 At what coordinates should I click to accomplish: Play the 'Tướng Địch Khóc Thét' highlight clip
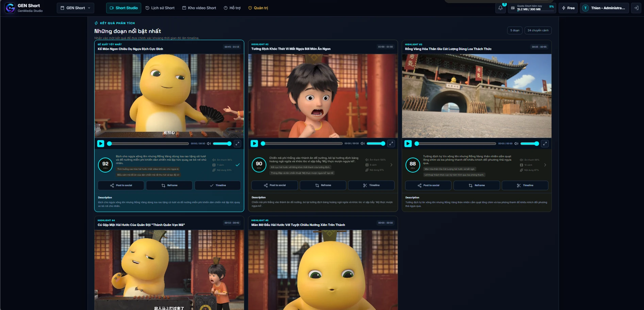click(254, 144)
